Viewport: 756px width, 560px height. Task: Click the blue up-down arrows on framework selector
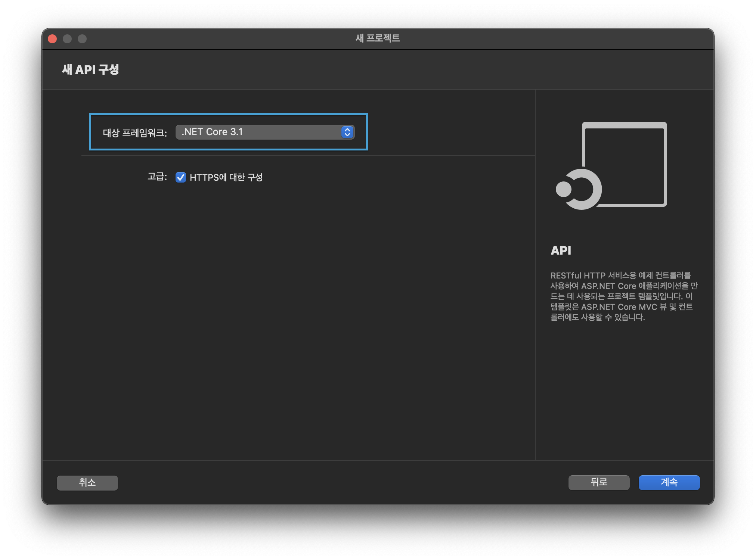(x=347, y=132)
